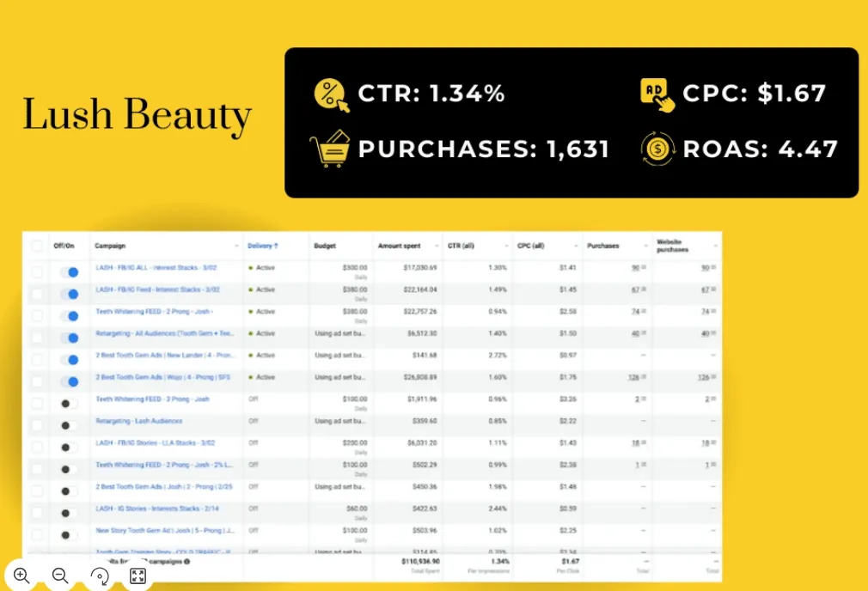This screenshot has height=591, width=868.
Task: Open Teeth Whitening FEED - 2 Prong - Josh campaign
Action: (155, 312)
